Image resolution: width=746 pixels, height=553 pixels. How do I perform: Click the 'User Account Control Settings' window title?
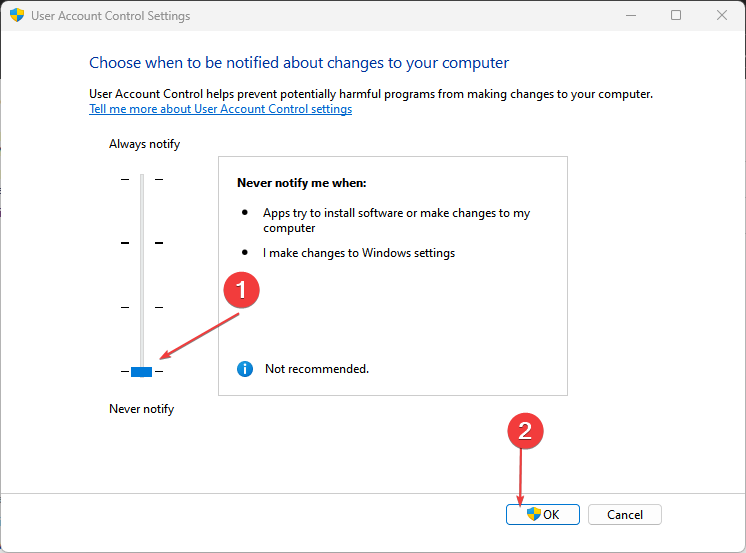[110, 16]
